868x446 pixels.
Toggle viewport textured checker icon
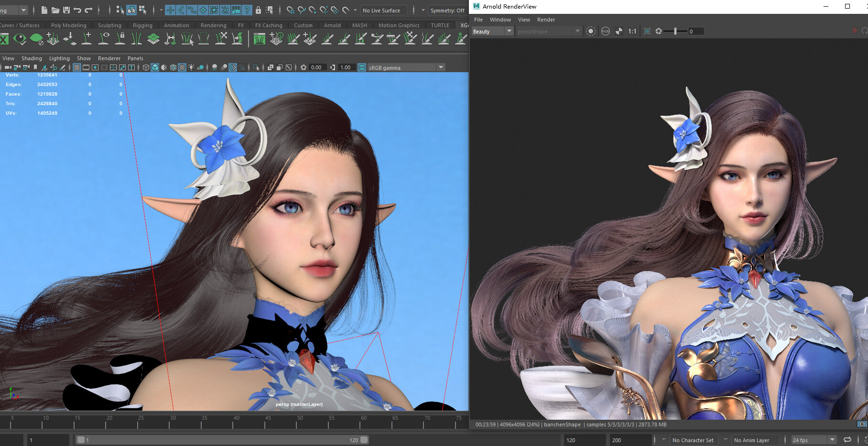pyautogui.click(x=182, y=67)
